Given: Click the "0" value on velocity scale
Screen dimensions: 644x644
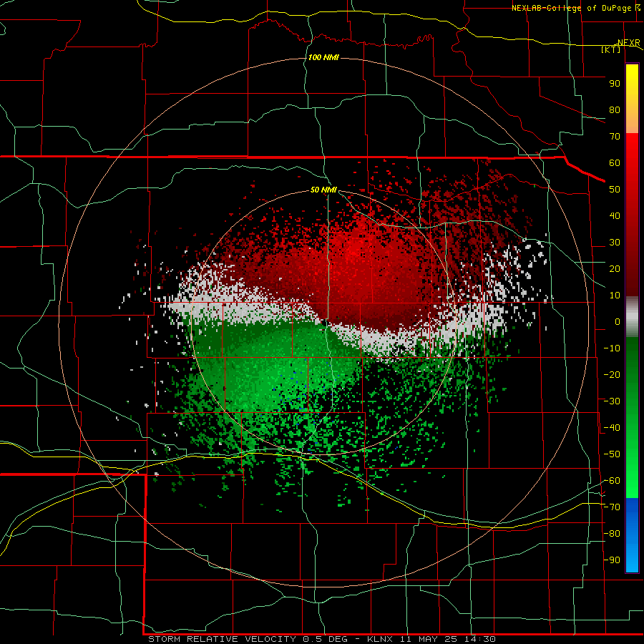Looking at the screenshot, I should pos(618,321).
